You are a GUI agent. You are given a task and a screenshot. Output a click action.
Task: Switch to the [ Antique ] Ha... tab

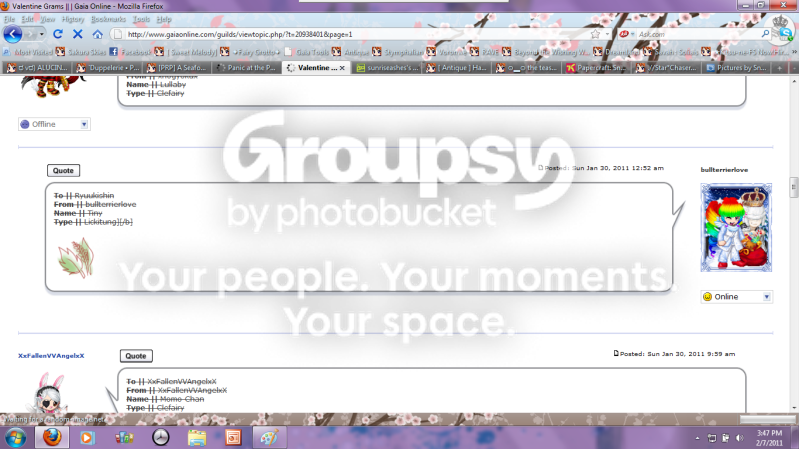click(x=457, y=68)
